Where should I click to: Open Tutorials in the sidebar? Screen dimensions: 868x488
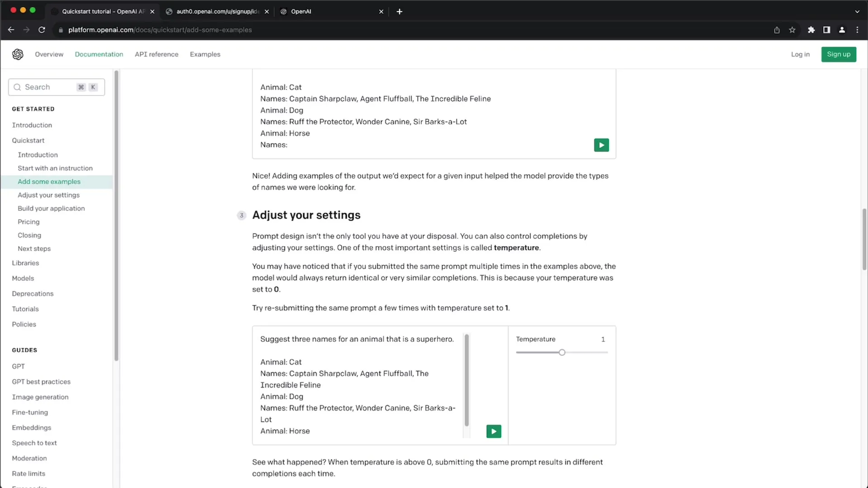[25, 309]
